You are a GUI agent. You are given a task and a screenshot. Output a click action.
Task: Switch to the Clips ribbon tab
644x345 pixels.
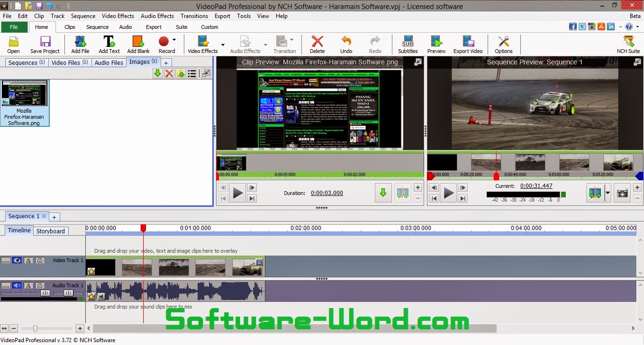pyautogui.click(x=70, y=27)
